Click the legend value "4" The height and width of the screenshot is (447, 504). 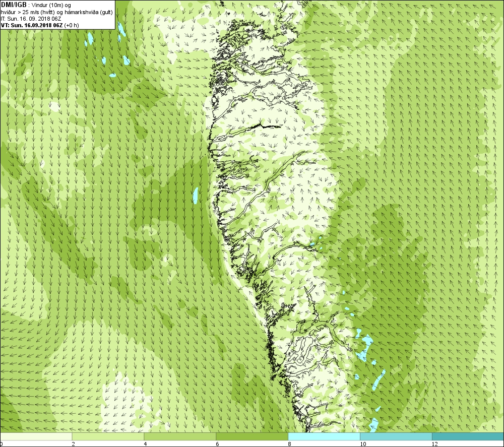[x=146, y=444]
